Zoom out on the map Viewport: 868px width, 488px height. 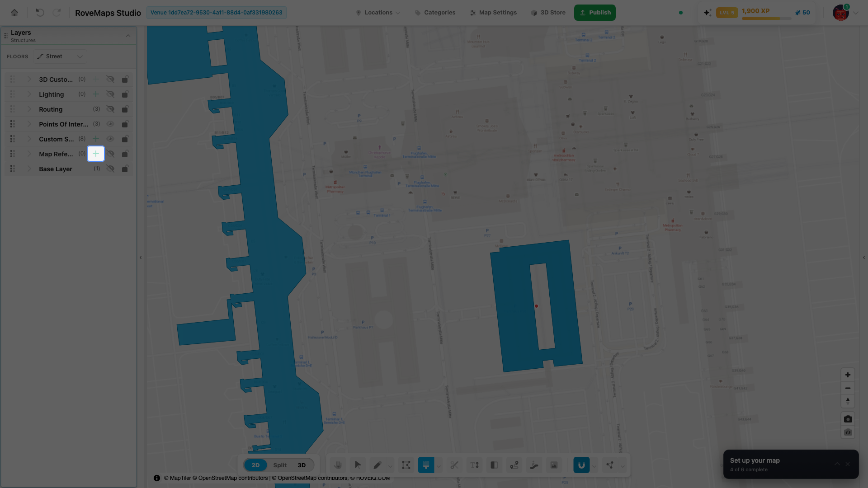point(848,388)
